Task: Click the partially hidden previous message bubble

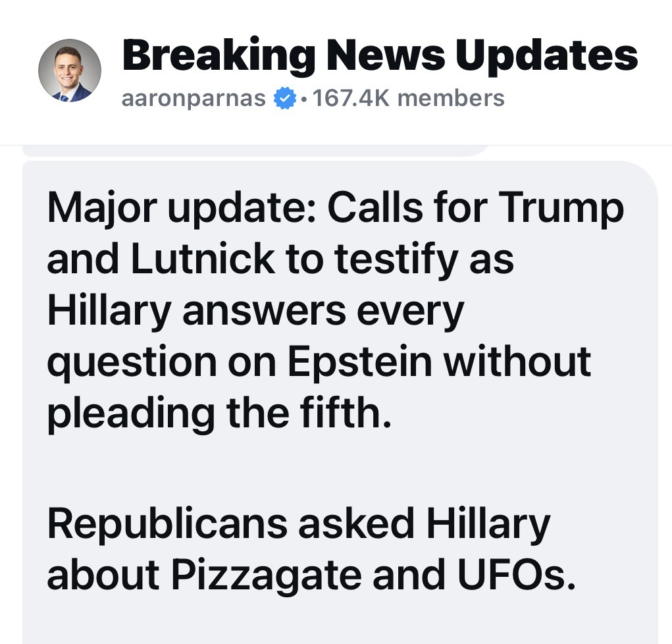Action: coord(257,151)
